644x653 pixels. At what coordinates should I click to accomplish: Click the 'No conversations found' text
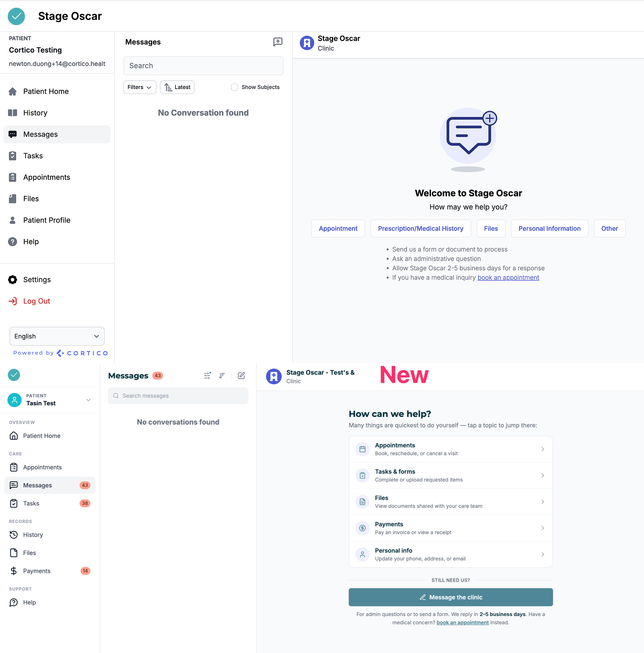(178, 422)
